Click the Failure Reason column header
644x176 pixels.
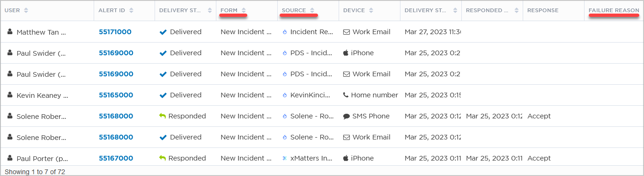click(x=614, y=10)
